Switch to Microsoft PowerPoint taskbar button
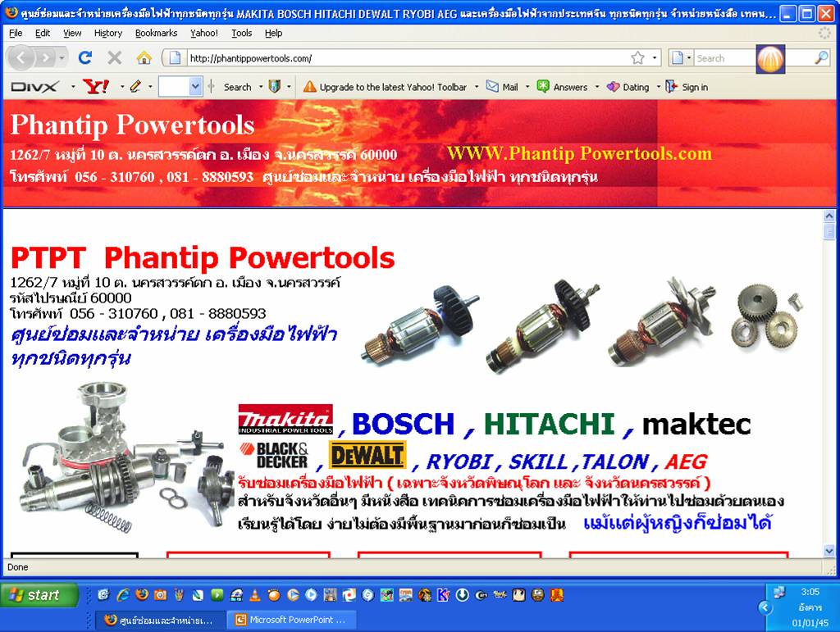This screenshot has height=632, width=840. tap(291, 620)
